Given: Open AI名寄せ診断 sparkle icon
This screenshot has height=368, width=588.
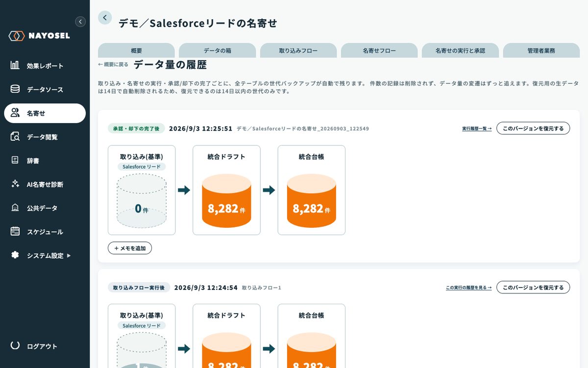Looking at the screenshot, I should pyautogui.click(x=15, y=184).
